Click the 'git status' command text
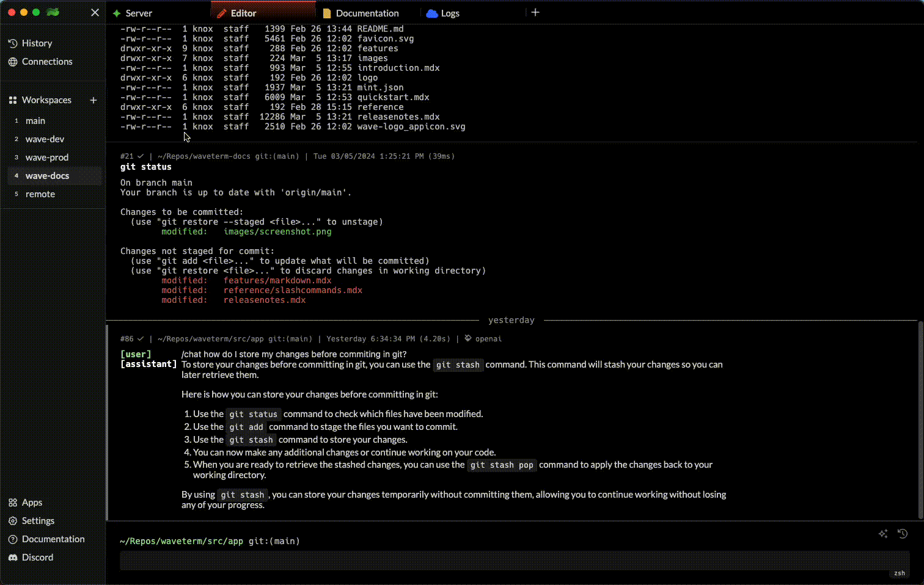924x585 pixels. click(146, 167)
